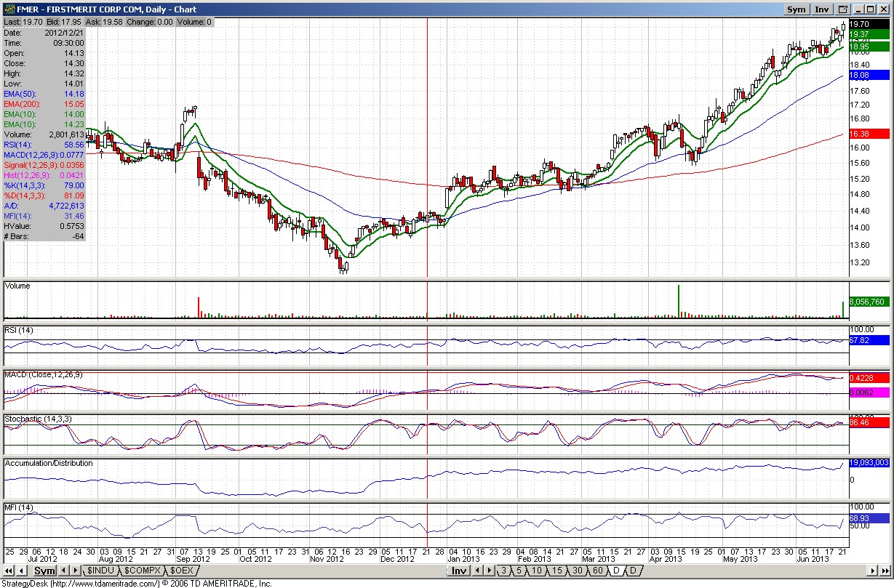894x588 pixels.
Task: Select the 5 interval tab
Action: point(519,571)
